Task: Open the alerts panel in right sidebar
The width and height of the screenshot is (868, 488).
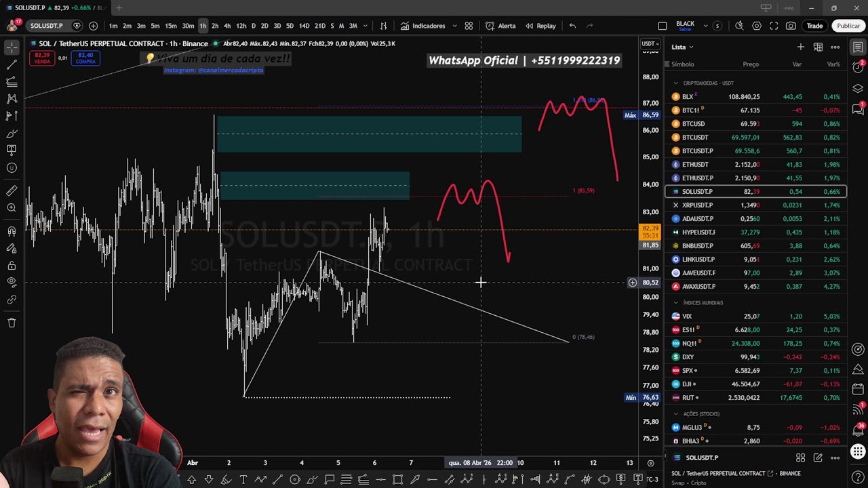Action: click(858, 66)
